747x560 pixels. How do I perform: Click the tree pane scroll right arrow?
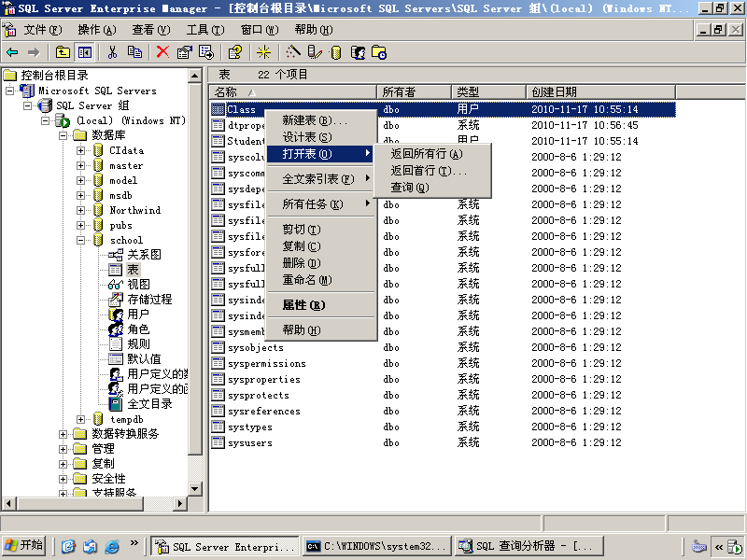point(179,503)
